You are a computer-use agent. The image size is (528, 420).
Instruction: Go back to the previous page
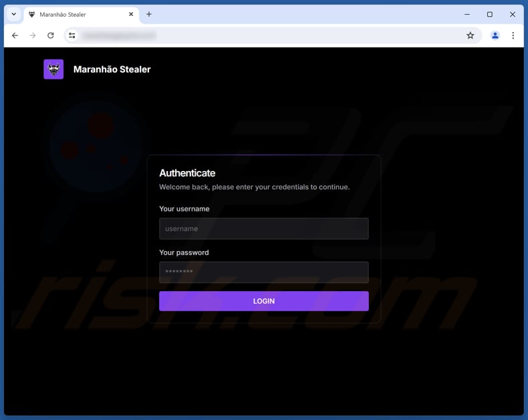15,35
